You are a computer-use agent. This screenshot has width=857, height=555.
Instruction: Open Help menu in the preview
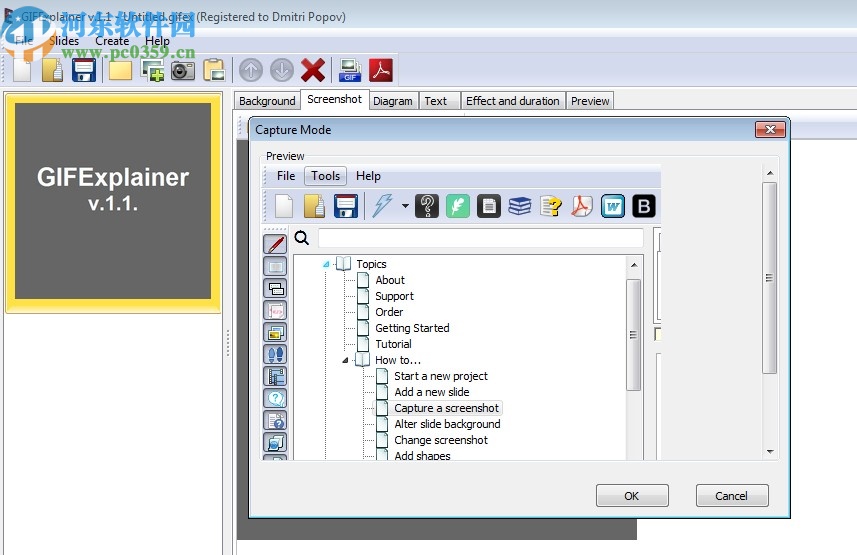click(x=368, y=176)
